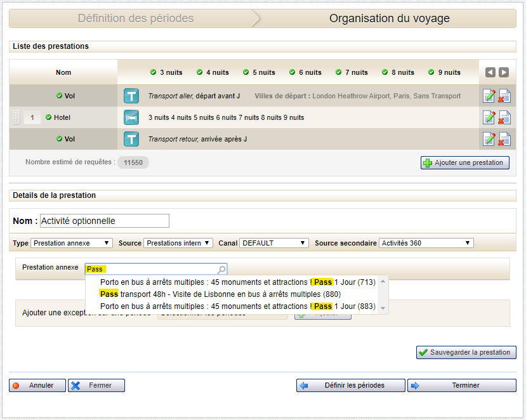Open the Type dropdown showing Prestation annexe
This screenshot has width=526, height=420.
[72, 243]
